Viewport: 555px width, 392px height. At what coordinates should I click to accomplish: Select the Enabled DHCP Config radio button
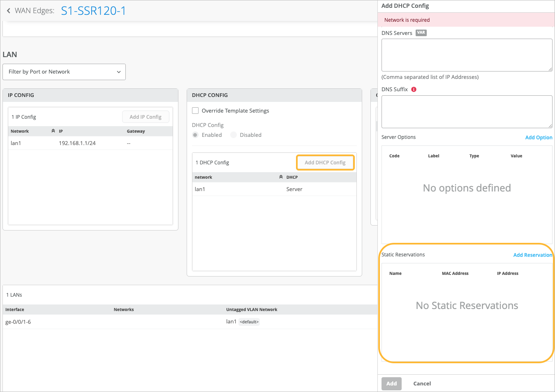tap(196, 135)
